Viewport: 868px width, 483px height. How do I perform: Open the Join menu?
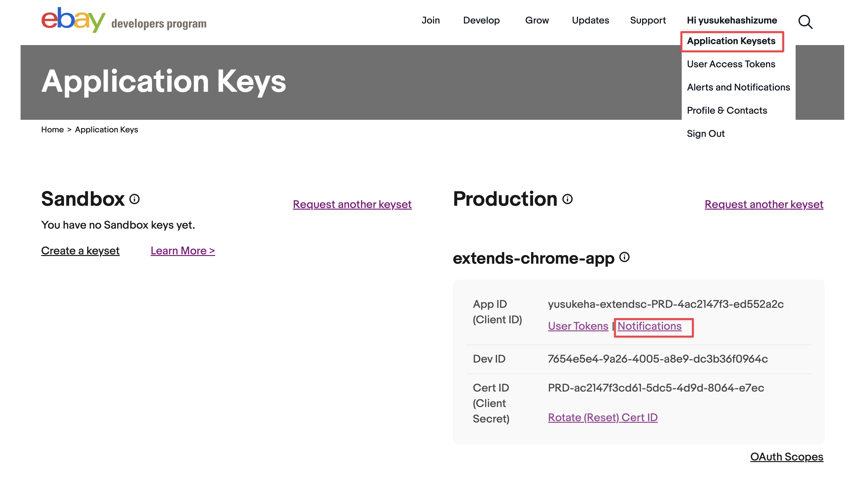430,20
